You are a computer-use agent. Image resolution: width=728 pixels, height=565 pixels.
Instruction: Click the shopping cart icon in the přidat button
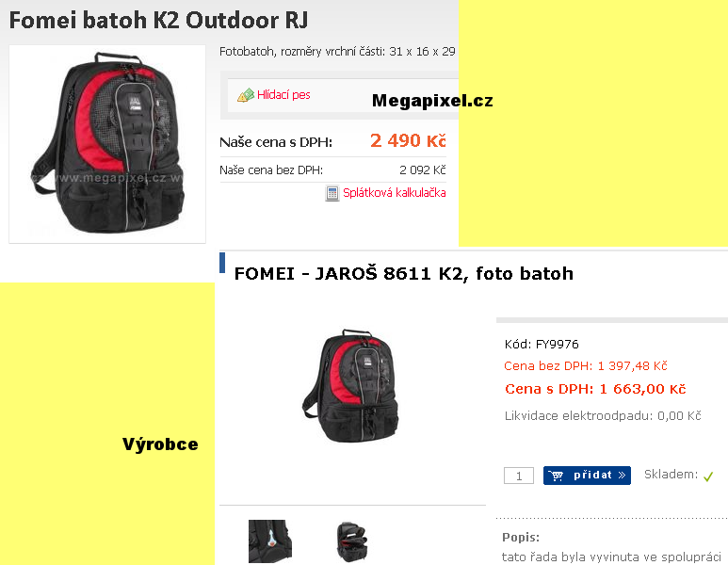tap(556, 476)
